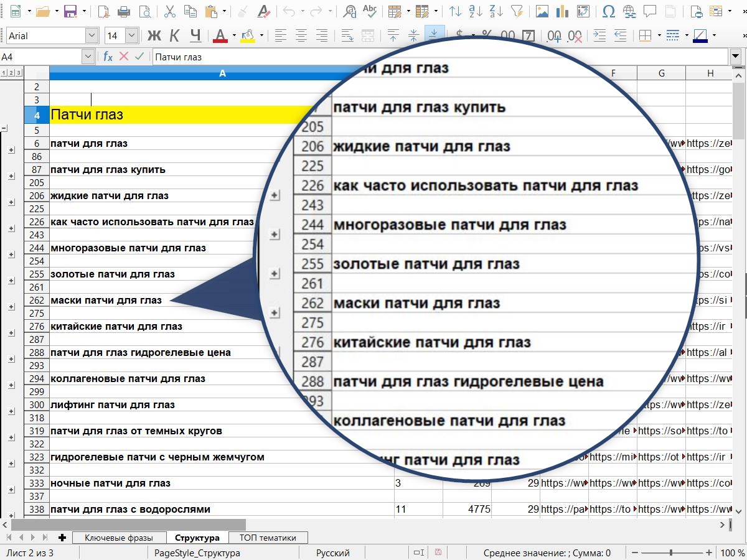The height and width of the screenshot is (560, 747).
Task: Align cell content to top
Action: (x=393, y=35)
